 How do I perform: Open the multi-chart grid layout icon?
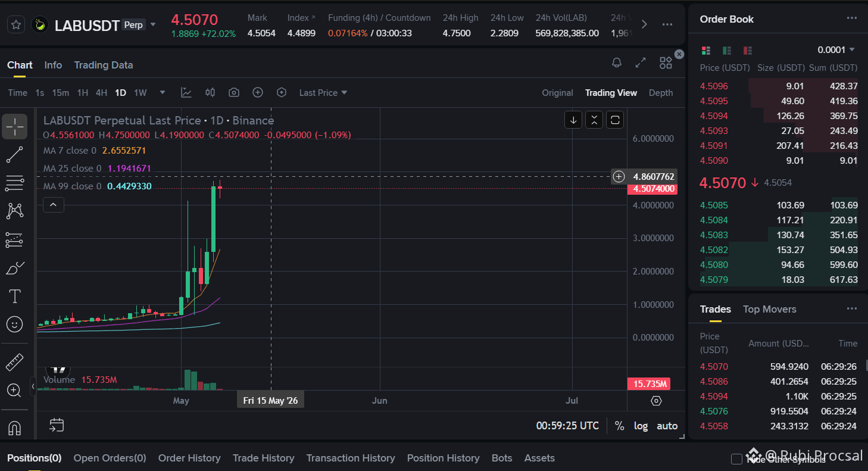point(666,63)
